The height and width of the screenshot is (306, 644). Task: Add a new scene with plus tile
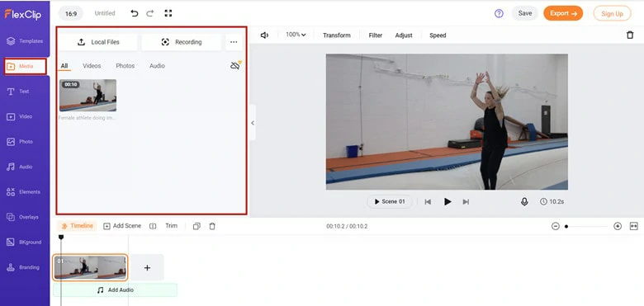coord(147,267)
